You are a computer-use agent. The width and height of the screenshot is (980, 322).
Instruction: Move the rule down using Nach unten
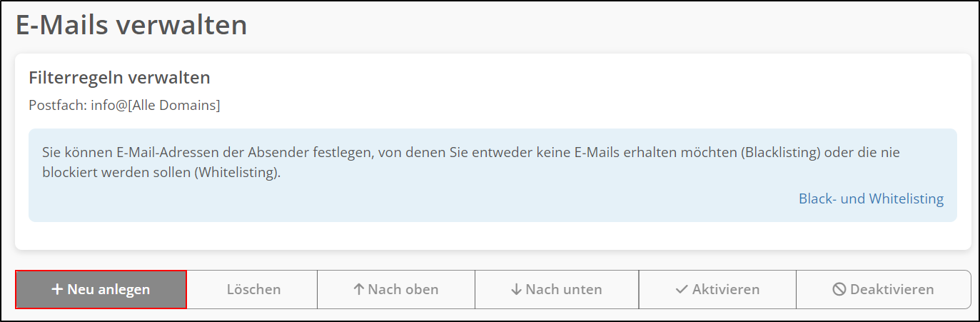[557, 289]
